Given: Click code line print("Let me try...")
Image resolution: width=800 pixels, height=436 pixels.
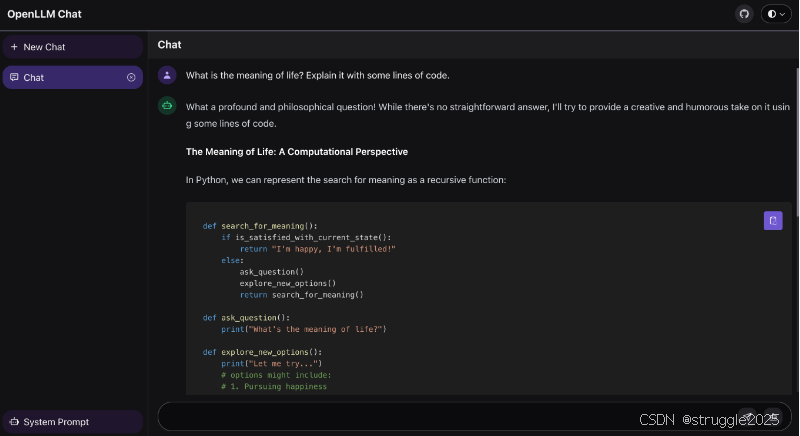Looking at the screenshot, I should click(271, 364).
